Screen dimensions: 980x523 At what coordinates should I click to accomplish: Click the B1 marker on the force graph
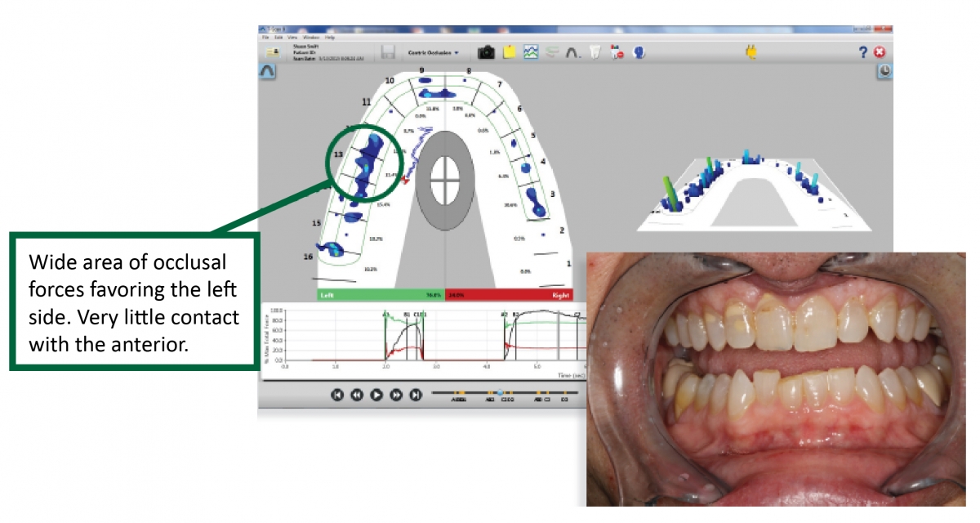point(406,314)
